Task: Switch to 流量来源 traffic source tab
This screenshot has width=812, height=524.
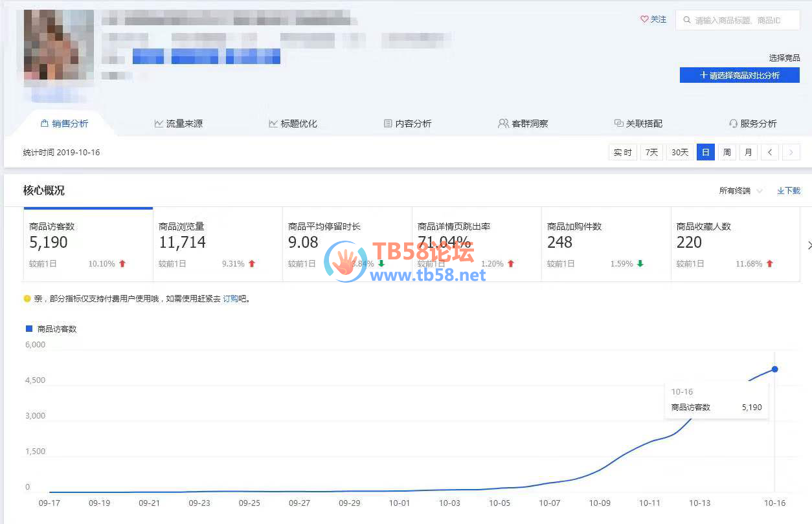Action: [178, 124]
